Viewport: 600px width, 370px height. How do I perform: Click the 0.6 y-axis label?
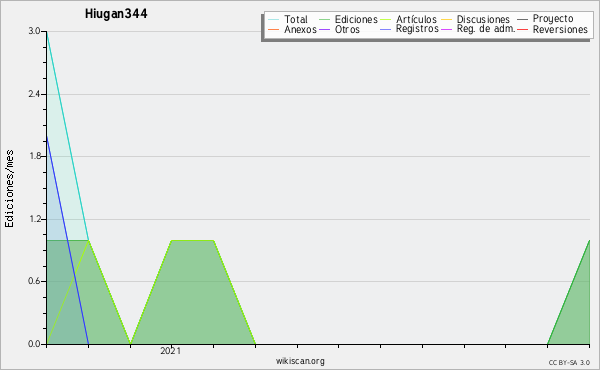coord(34,282)
